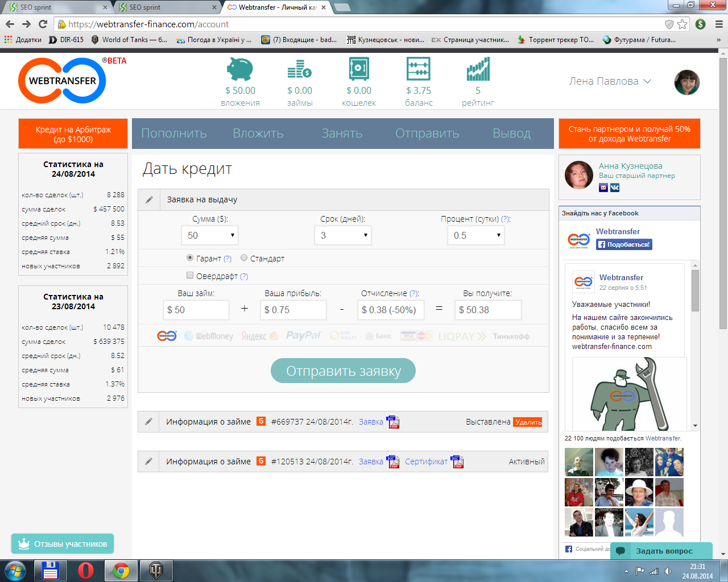Bookmark this page with star icon
The image size is (728, 582).
pyautogui.click(x=682, y=24)
